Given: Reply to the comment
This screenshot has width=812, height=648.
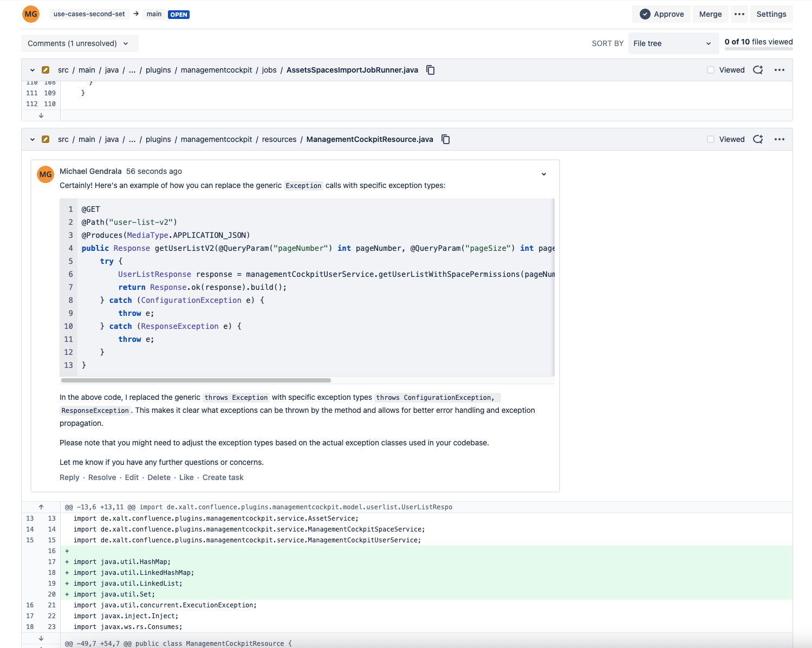Looking at the screenshot, I should point(69,477).
